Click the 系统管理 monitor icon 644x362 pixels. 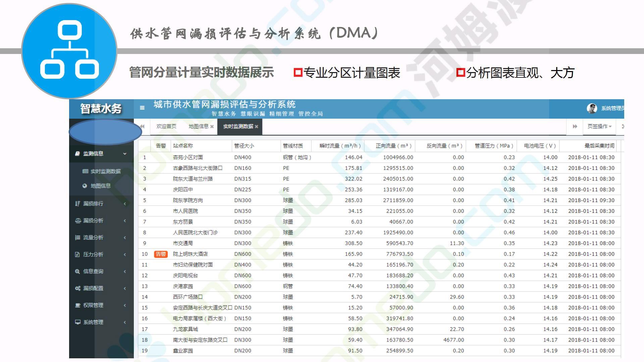coord(77,322)
